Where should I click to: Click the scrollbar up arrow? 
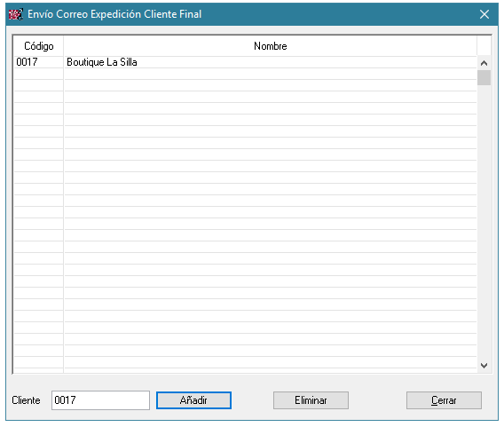pos(484,63)
